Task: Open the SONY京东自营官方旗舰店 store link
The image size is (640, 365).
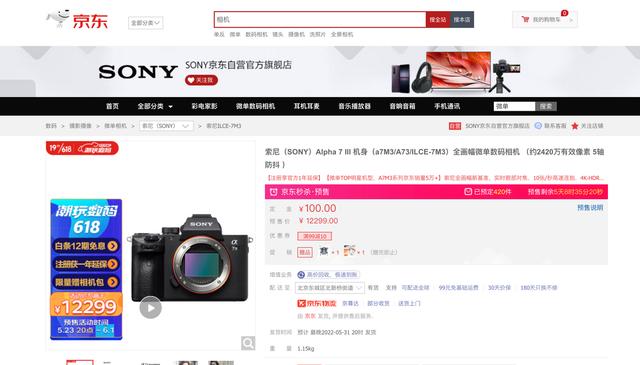Action: coord(497,126)
